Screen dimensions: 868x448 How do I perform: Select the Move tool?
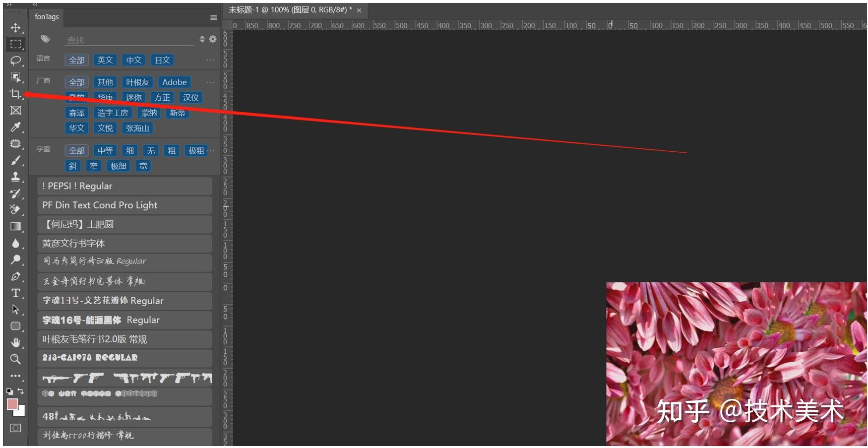pos(15,28)
